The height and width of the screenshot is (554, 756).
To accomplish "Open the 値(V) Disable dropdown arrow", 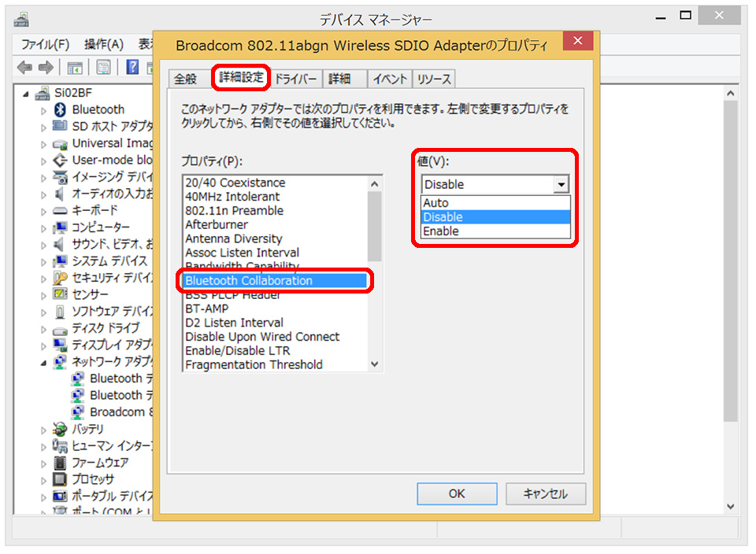I will (561, 184).
